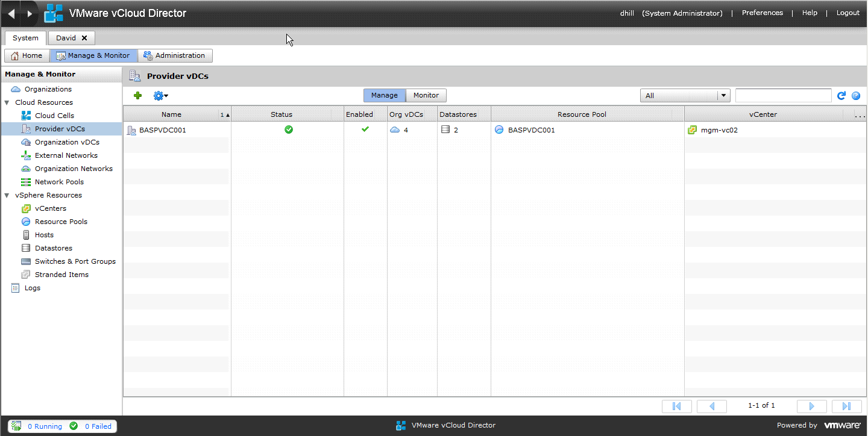Go to the last page of results
Screen dimensions: 868x436
(x=847, y=406)
